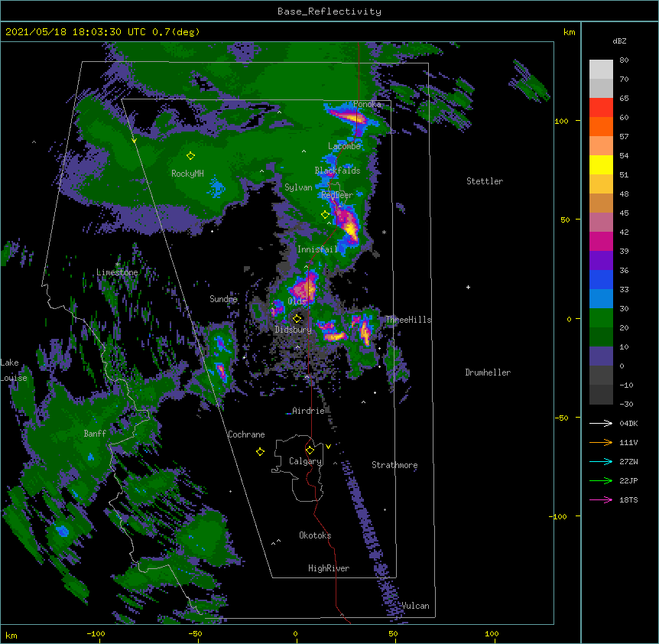The height and width of the screenshot is (644, 659).
Task: Click the Didsbury city label
Action: click(x=294, y=330)
